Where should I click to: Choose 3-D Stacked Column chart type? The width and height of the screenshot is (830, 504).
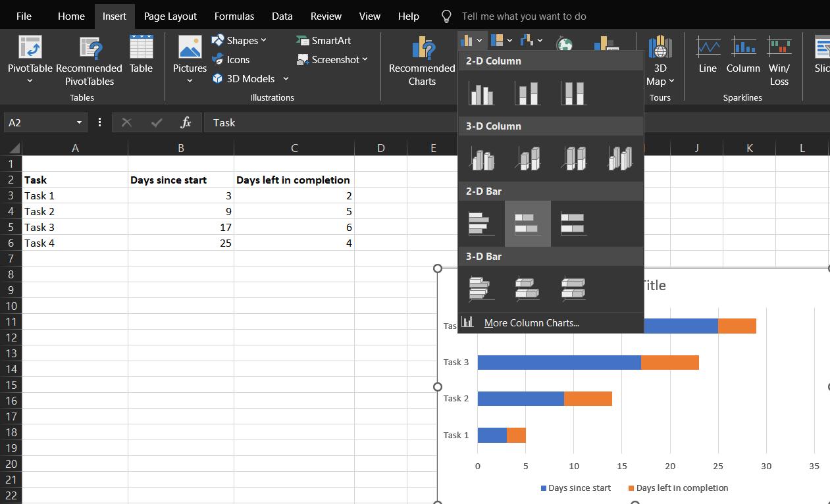pyautogui.click(x=527, y=158)
